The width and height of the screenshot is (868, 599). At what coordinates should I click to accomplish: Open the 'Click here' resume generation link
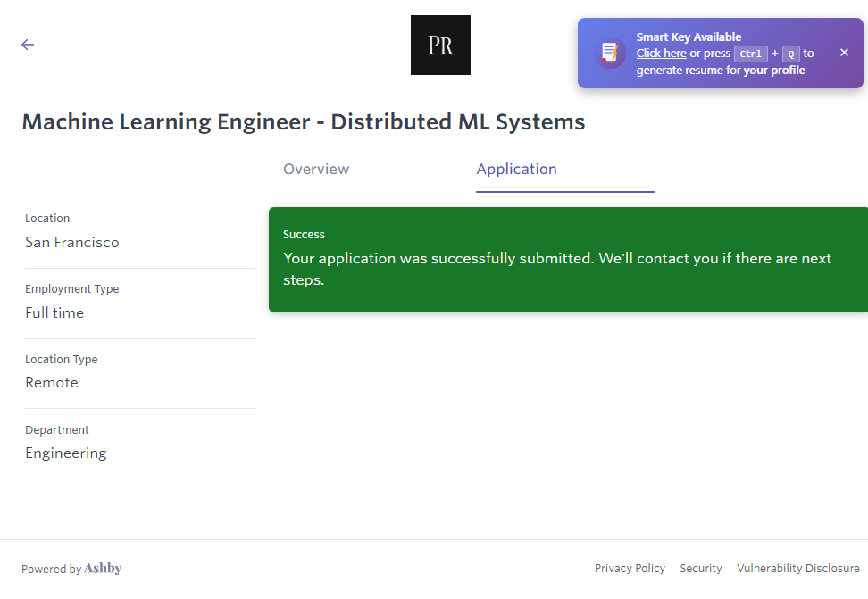661,54
